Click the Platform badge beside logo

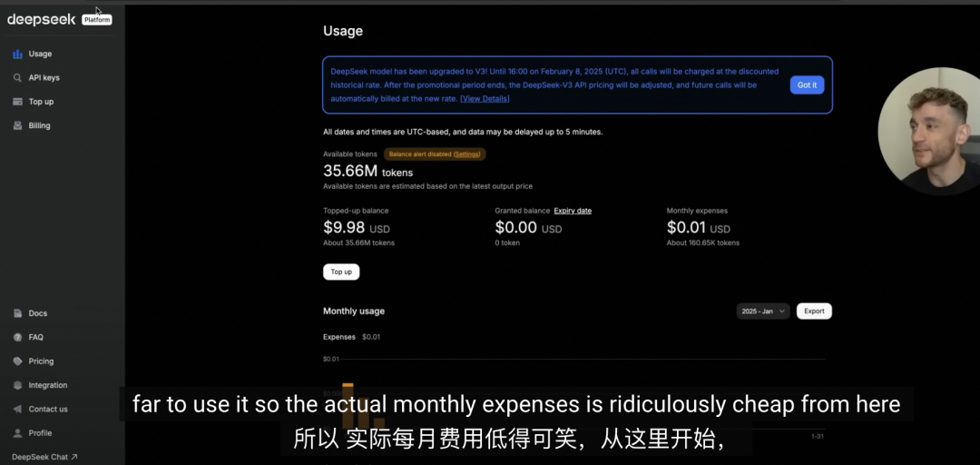(x=97, y=20)
